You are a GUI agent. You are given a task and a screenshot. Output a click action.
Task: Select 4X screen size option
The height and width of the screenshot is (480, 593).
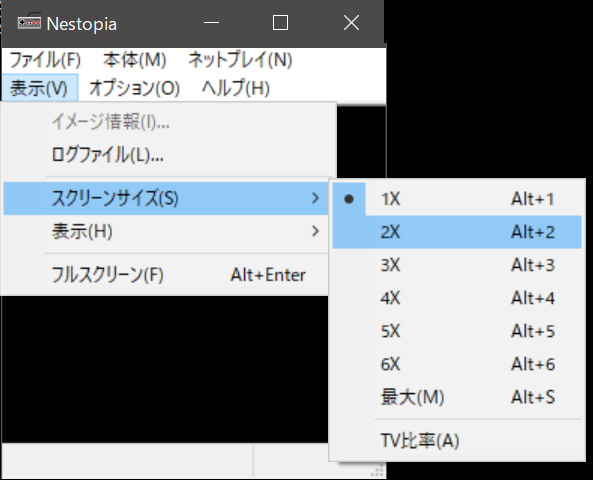[457, 298]
